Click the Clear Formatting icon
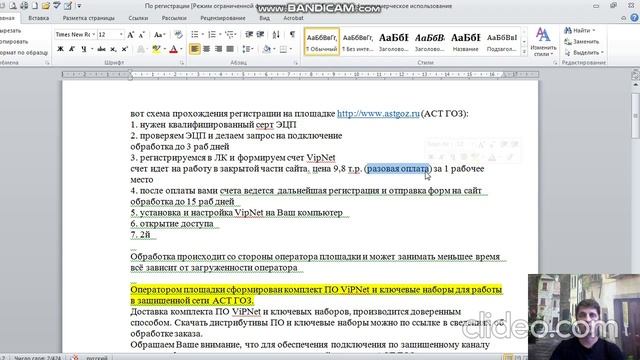Screen dimensions: 640x360 click(178, 35)
